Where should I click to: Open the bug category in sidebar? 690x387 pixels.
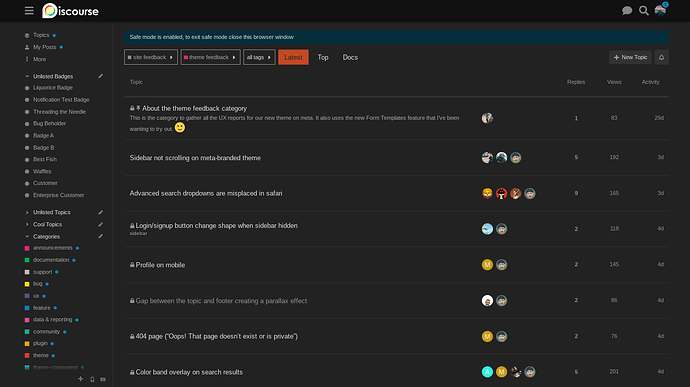point(37,284)
